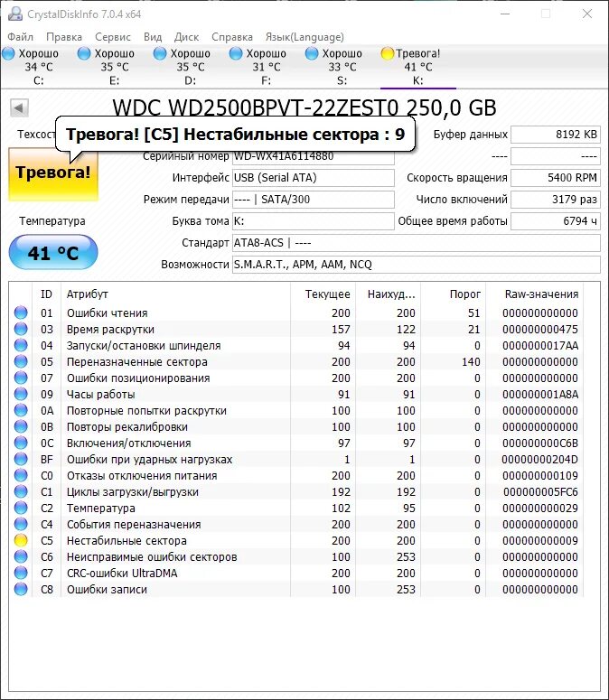Click the yellow Тревога! health status button
The image size is (609, 700).
[x=53, y=174]
